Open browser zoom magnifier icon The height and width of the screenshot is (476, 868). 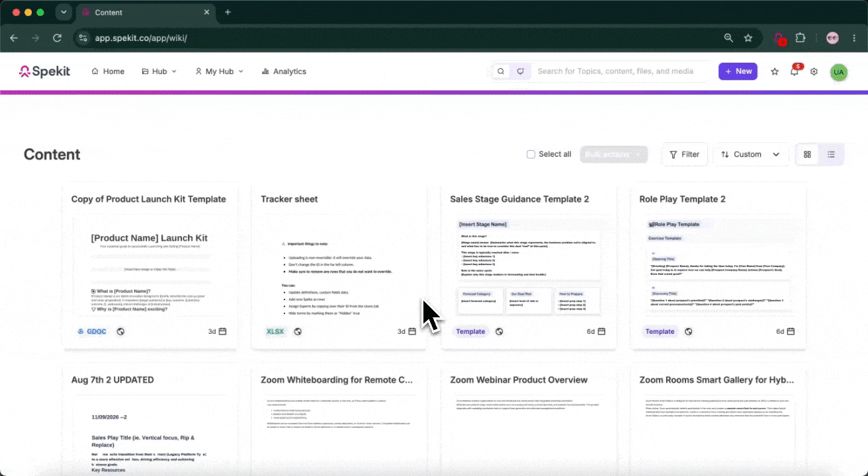(x=728, y=38)
